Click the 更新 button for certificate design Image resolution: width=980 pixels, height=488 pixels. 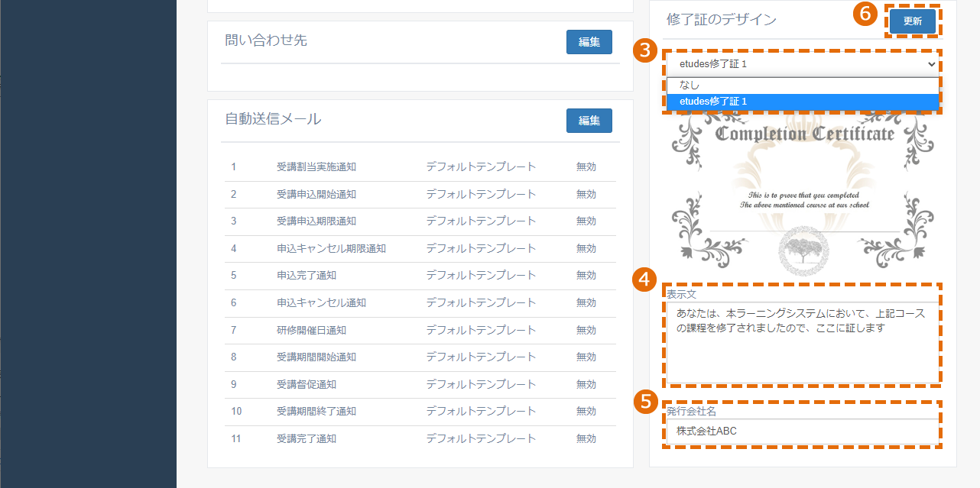(x=912, y=21)
